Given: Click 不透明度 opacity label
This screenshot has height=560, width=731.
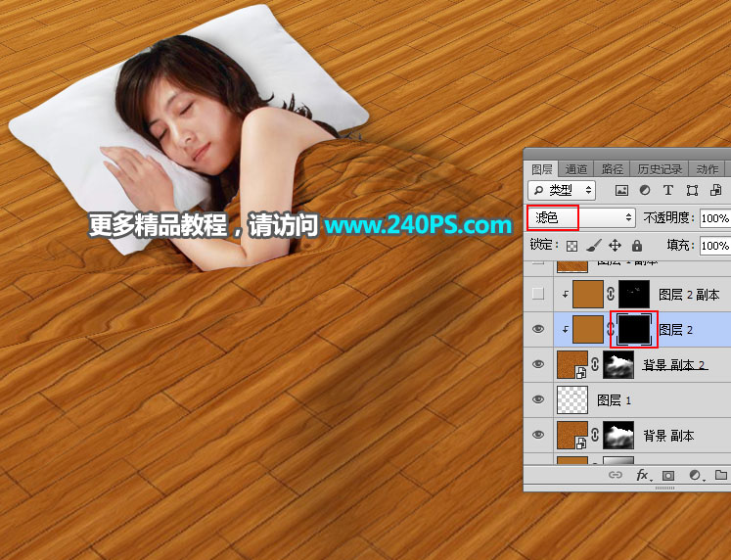Looking at the screenshot, I should pyautogui.click(x=669, y=217).
